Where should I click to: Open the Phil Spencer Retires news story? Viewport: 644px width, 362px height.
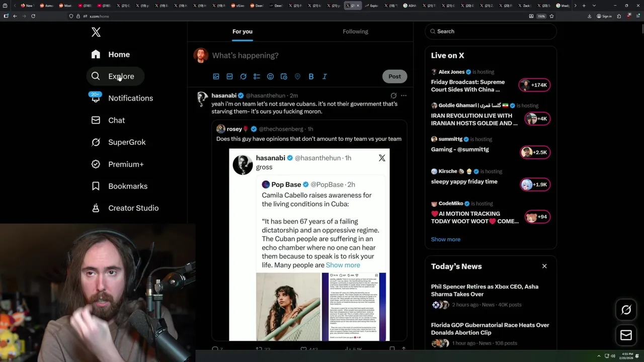click(x=485, y=290)
